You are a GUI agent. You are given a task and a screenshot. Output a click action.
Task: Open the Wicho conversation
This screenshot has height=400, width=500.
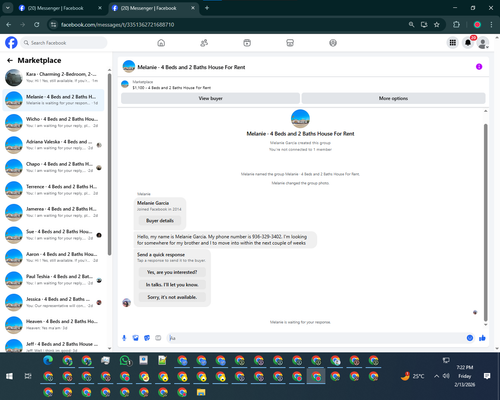[53, 122]
